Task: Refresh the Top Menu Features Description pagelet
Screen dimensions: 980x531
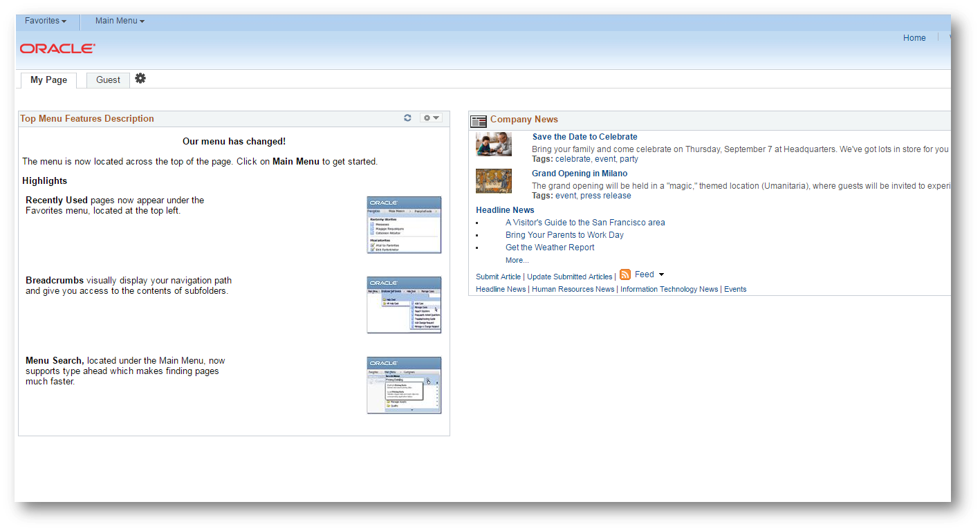Action: 407,118
